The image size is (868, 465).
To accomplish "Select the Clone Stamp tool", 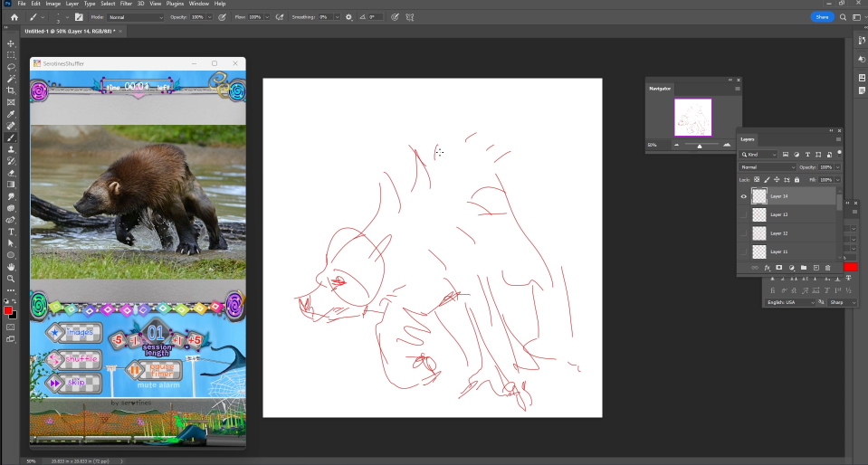I will (x=11, y=149).
